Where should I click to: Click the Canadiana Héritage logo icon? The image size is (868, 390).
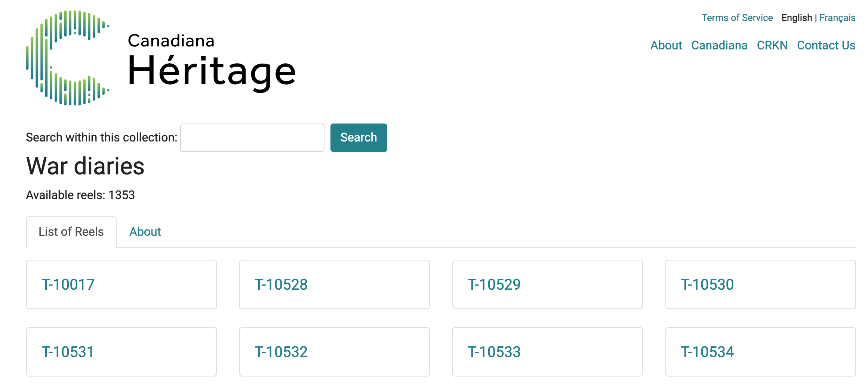pos(68,58)
